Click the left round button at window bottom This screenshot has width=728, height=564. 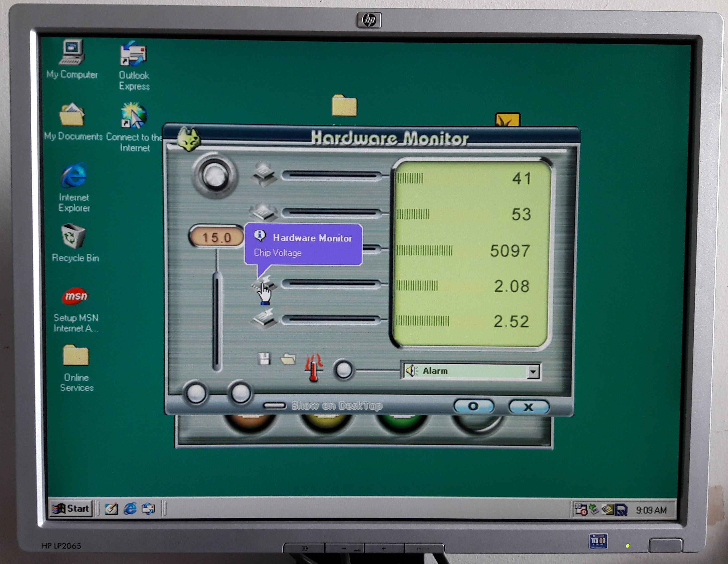point(196,393)
